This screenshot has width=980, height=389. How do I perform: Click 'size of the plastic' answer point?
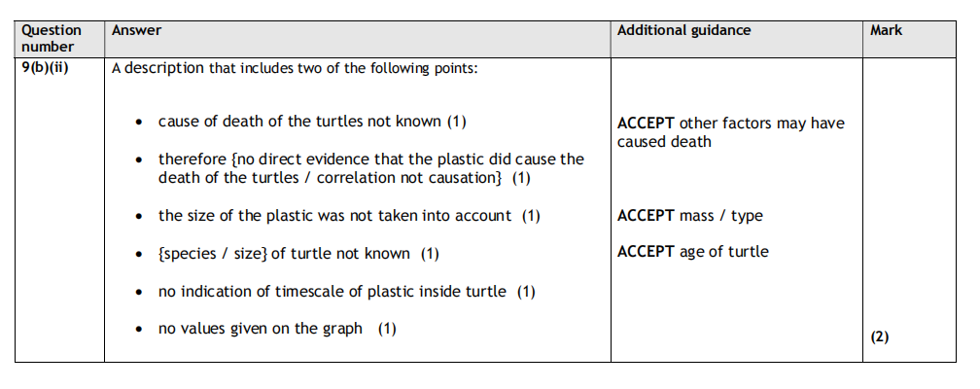349,216
